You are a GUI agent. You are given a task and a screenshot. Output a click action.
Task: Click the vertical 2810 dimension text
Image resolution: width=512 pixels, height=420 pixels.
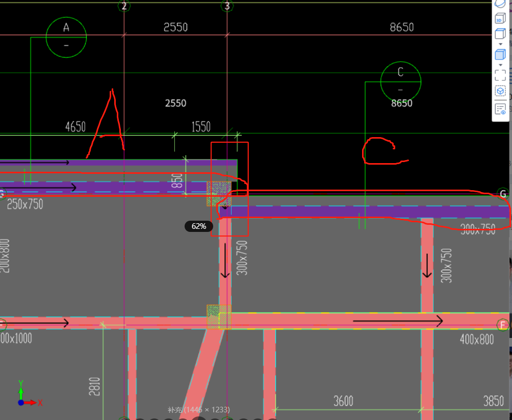click(x=94, y=386)
